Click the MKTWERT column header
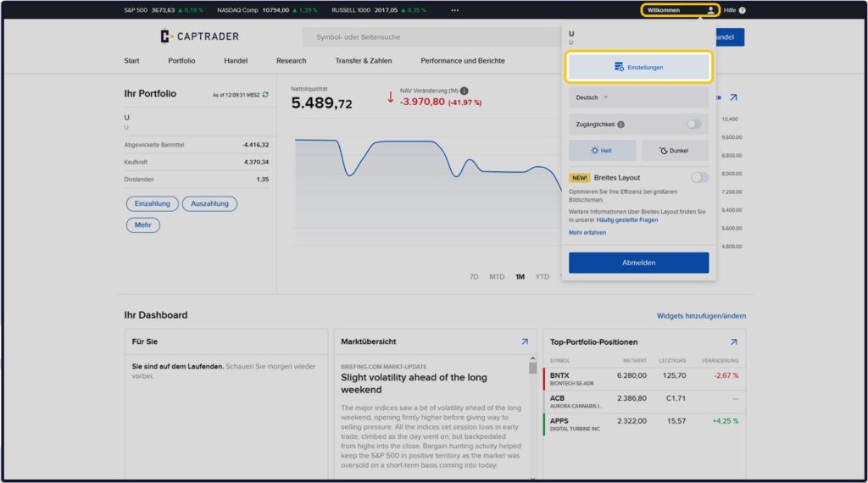The width and height of the screenshot is (868, 483). pyautogui.click(x=634, y=361)
